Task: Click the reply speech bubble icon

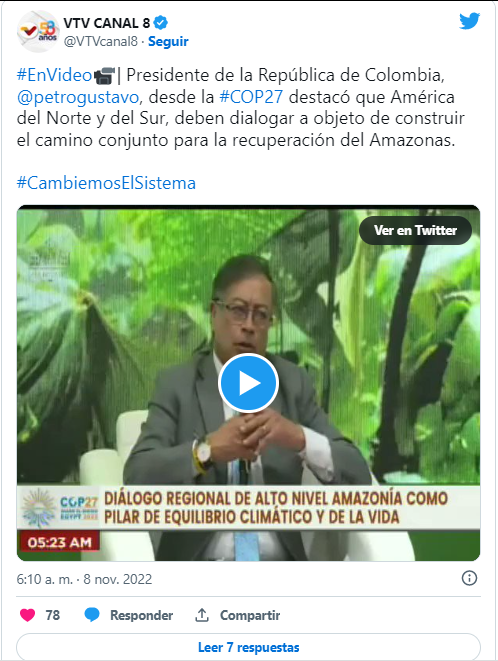Action: (x=92, y=615)
